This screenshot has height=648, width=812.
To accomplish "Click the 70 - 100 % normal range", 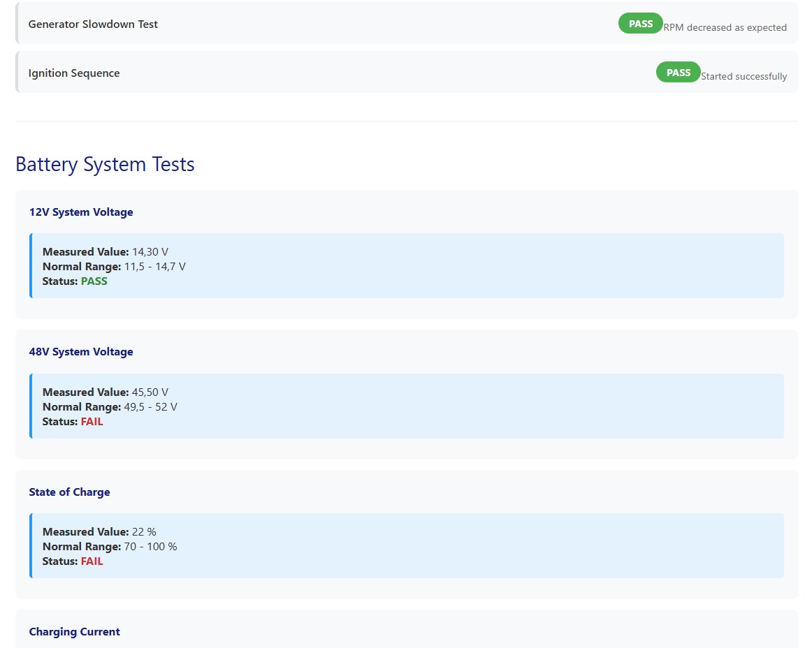I will pos(150,547).
